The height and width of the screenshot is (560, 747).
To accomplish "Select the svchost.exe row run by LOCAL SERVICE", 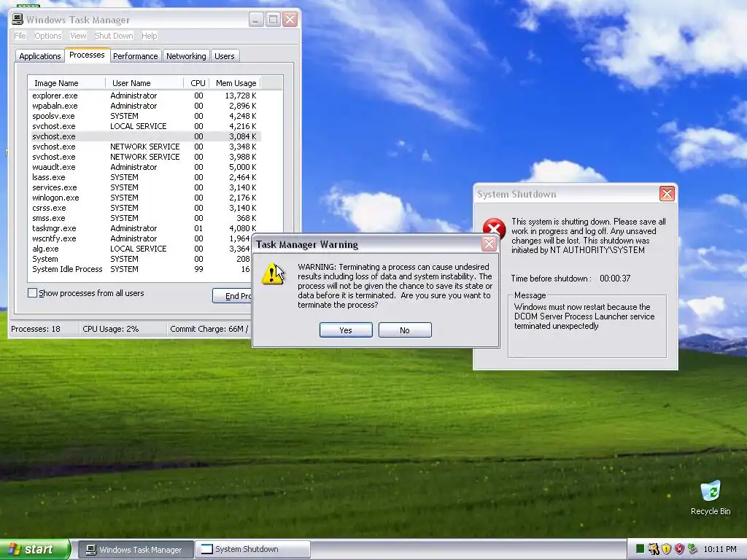I will point(144,126).
